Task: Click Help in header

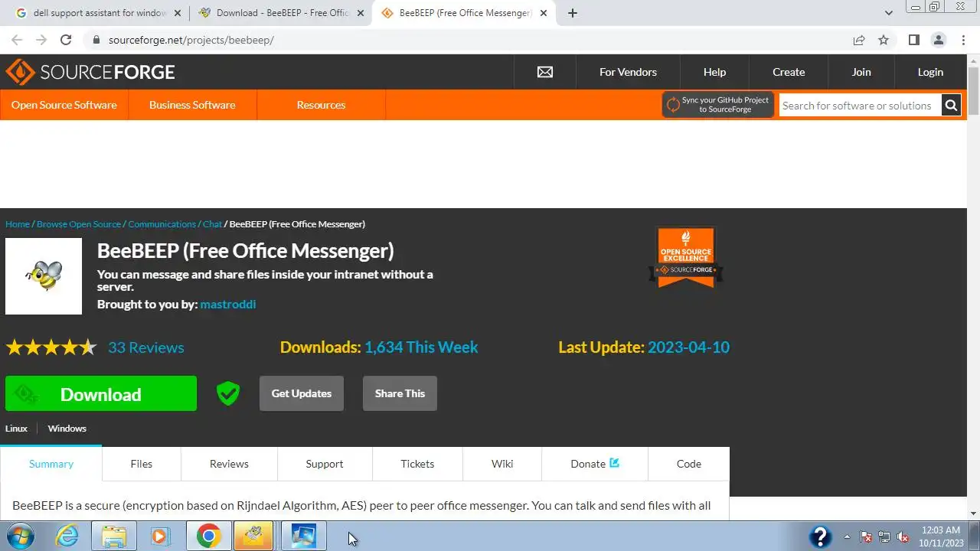Action: (714, 72)
